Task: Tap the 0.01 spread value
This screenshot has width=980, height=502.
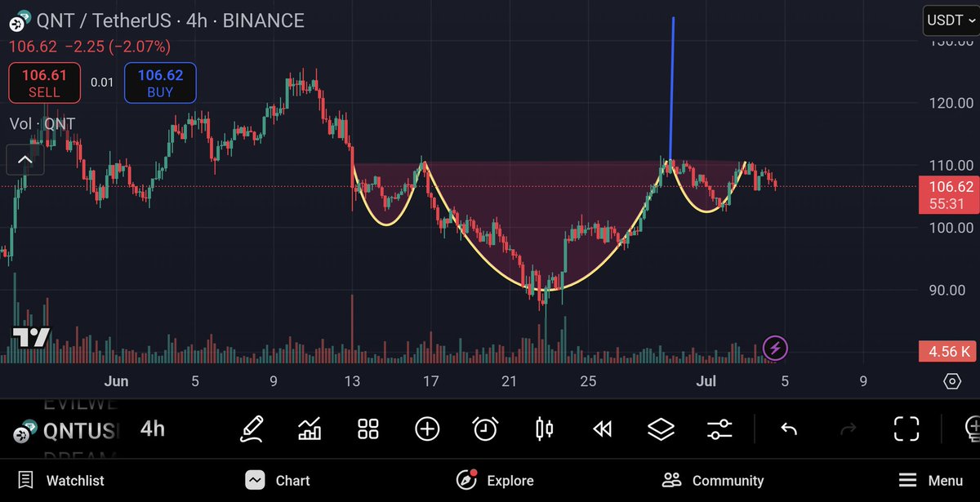Action: point(102,82)
